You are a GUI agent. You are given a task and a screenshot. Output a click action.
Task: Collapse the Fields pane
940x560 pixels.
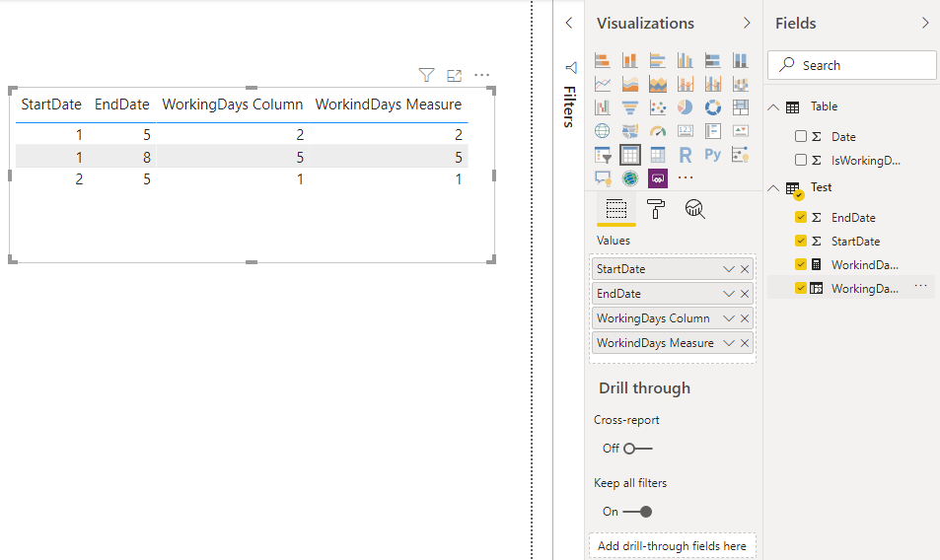925,23
